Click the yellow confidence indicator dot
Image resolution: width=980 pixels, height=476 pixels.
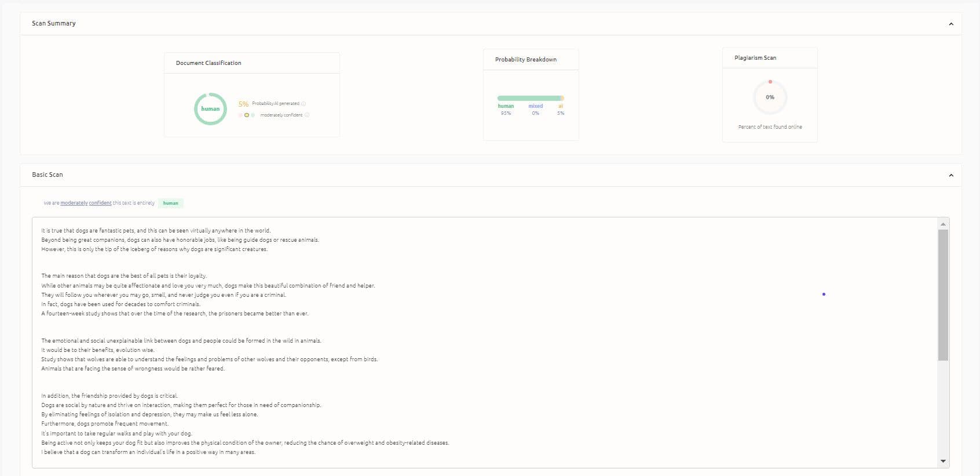click(247, 115)
